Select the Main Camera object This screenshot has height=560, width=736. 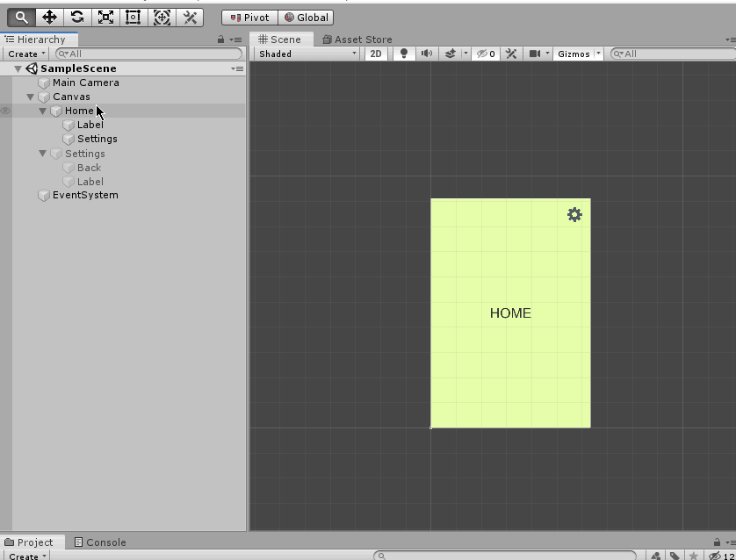[x=86, y=83]
